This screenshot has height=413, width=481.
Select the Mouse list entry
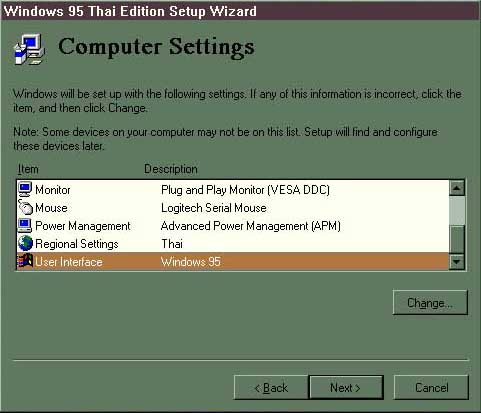pos(233,208)
